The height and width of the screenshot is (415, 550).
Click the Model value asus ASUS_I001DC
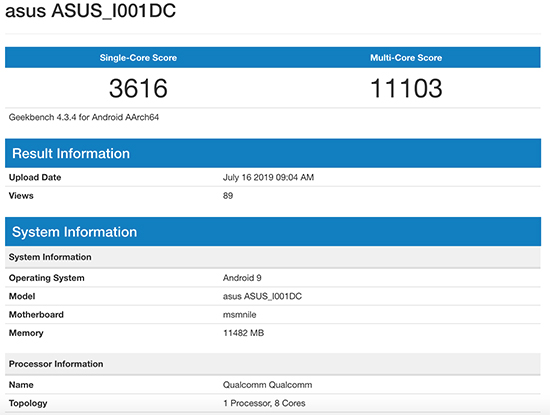coord(262,296)
